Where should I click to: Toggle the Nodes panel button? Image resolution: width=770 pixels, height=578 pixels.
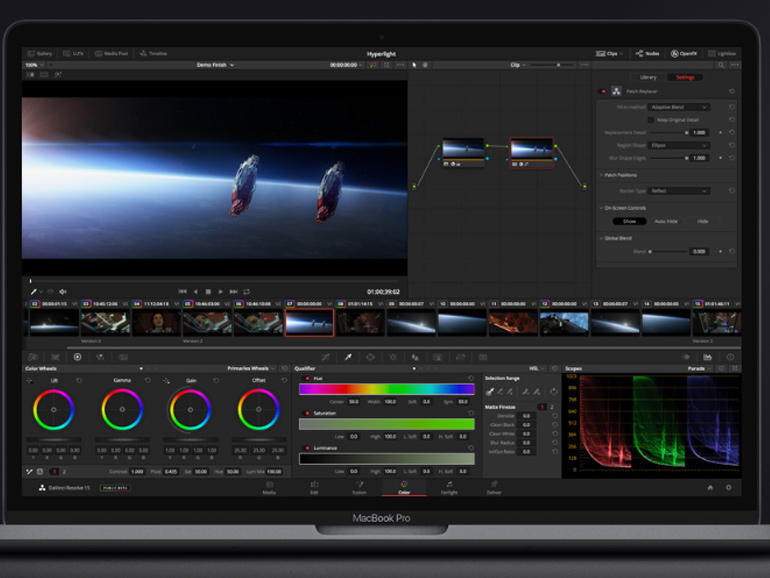coord(648,54)
